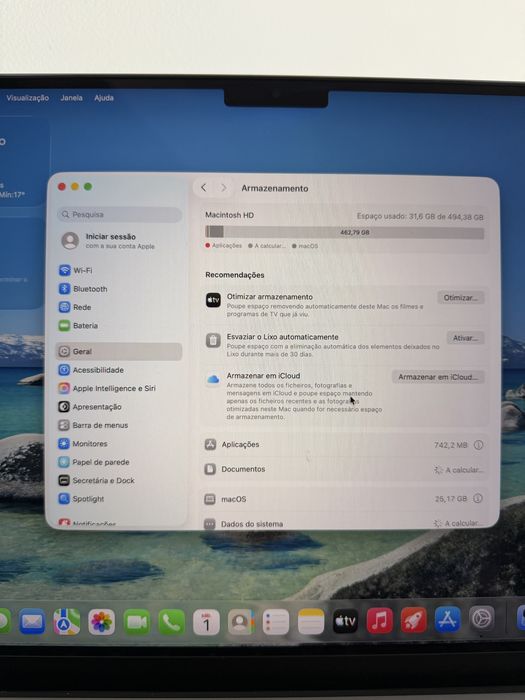Open Reminders from the Dock
This screenshot has width=525, height=700.
[x=276, y=621]
